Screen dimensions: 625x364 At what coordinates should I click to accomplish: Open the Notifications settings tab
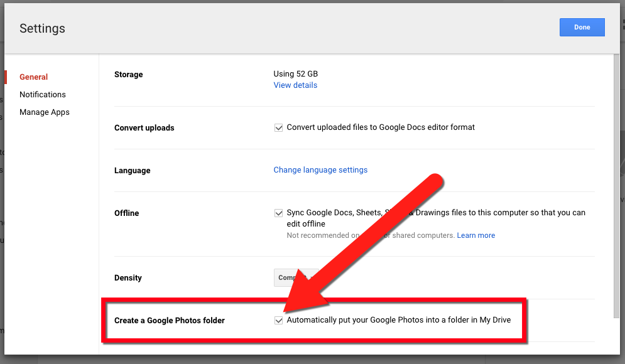point(43,94)
